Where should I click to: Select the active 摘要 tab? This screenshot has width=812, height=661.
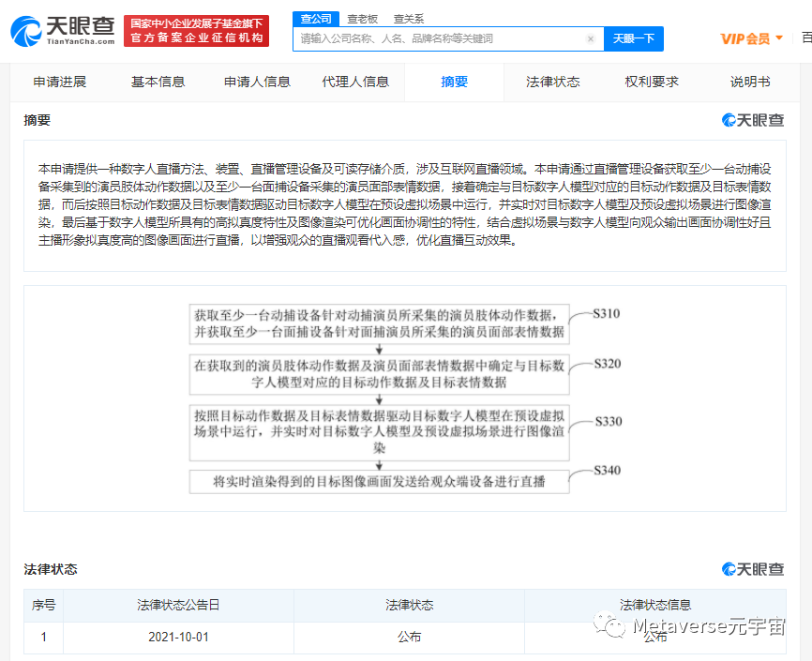point(454,82)
